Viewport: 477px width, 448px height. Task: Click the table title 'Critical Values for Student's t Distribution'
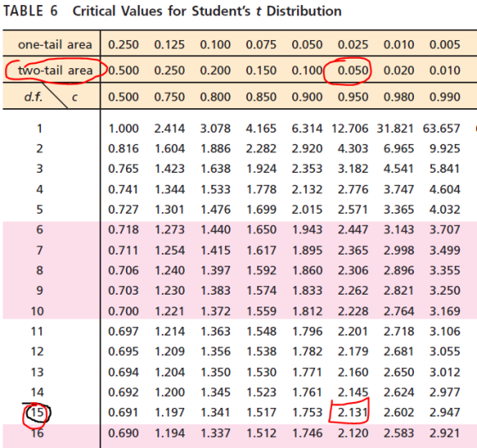pos(207,12)
